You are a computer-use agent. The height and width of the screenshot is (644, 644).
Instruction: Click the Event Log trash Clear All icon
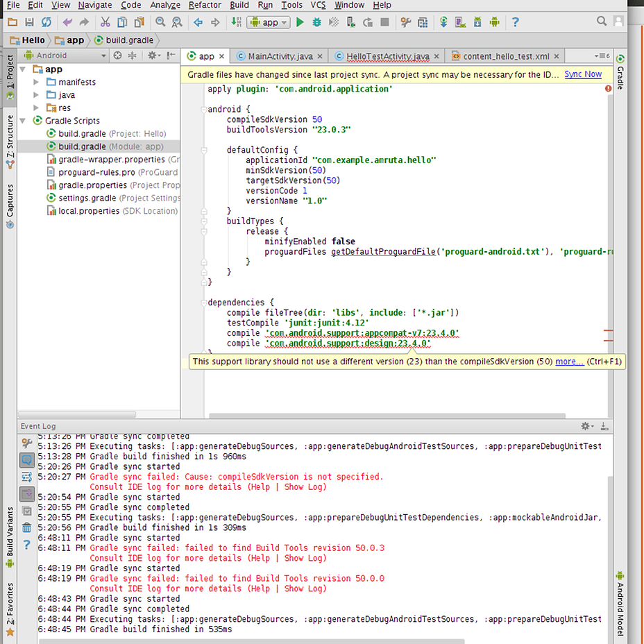[26, 528]
